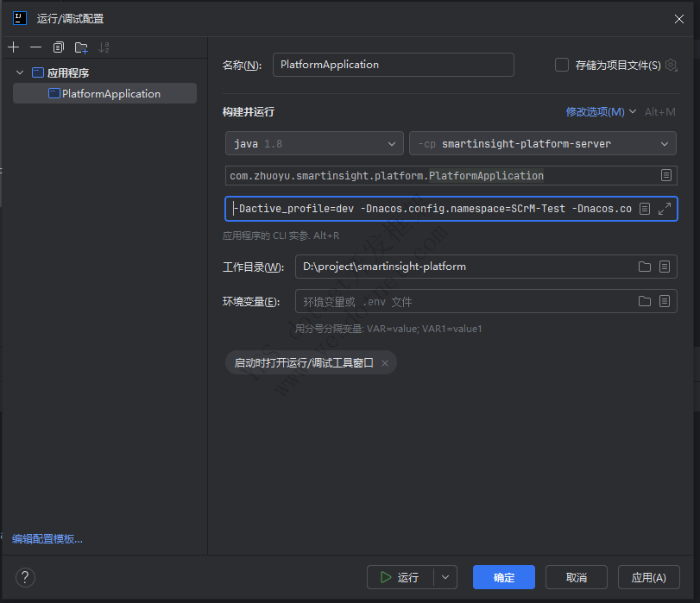Open the -cp smartinsight-platform-server module dropdown
This screenshot has height=603, width=700.
[x=542, y=144]
